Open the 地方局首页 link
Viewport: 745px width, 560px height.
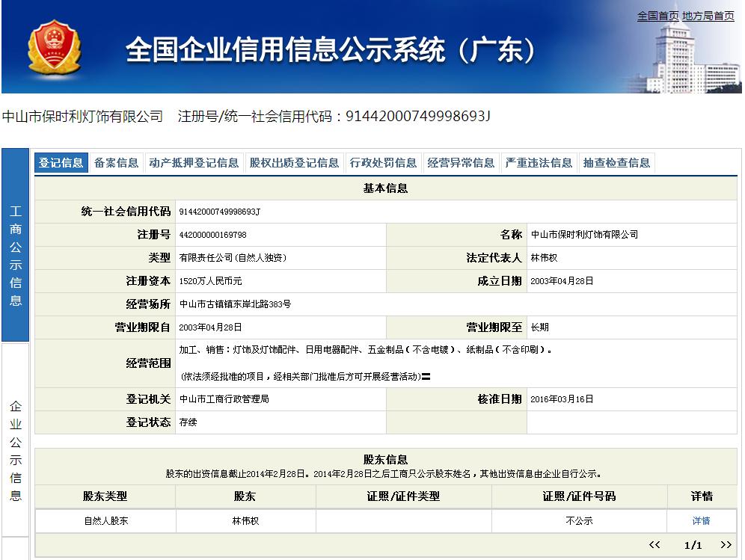[708, 16]
